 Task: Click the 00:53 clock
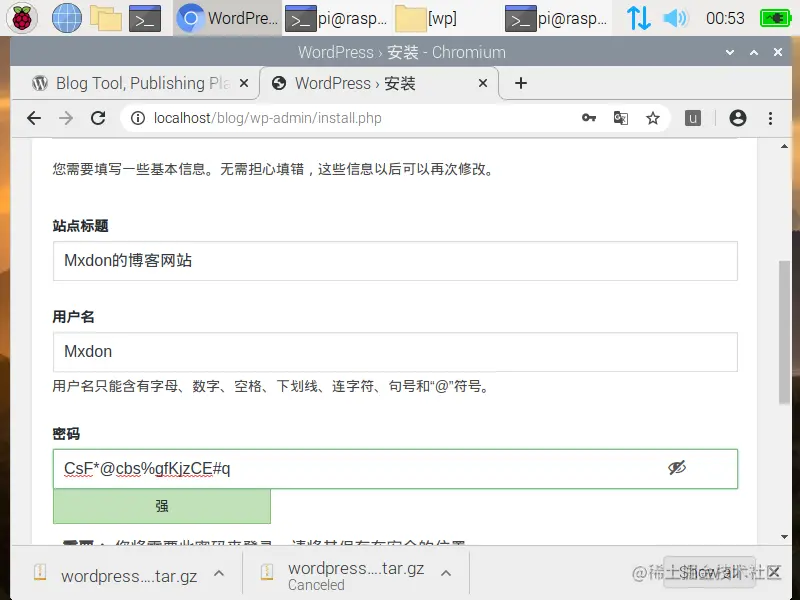coord(725,18)
